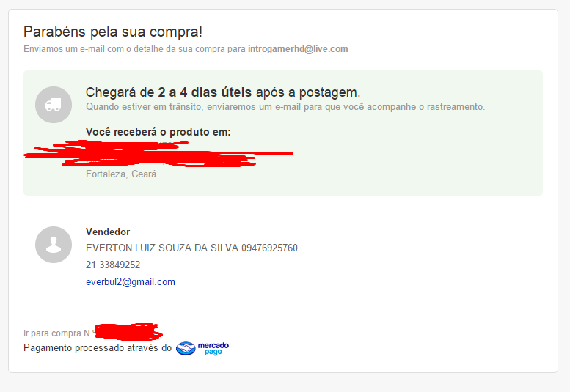Click the Enviamos um e-mail confirmation sentence
This screenshot has height=392, width=570.
click(x=186, y=49)
